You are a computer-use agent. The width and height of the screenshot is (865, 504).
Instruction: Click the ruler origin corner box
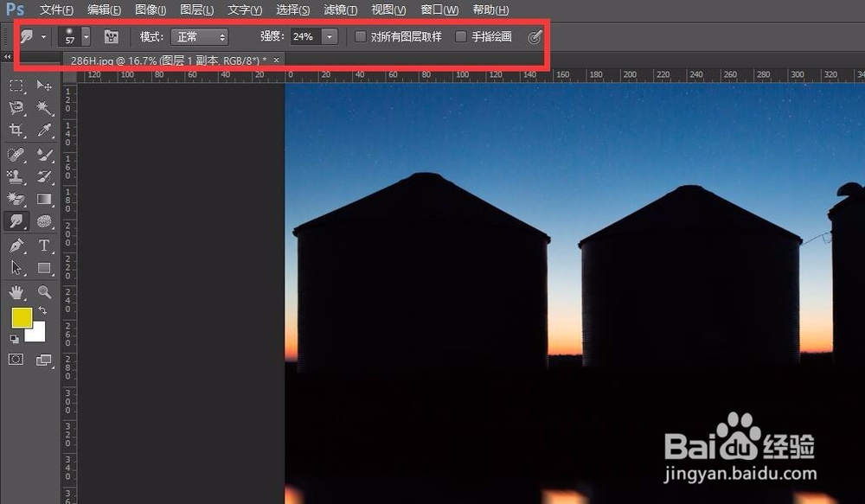69,75
